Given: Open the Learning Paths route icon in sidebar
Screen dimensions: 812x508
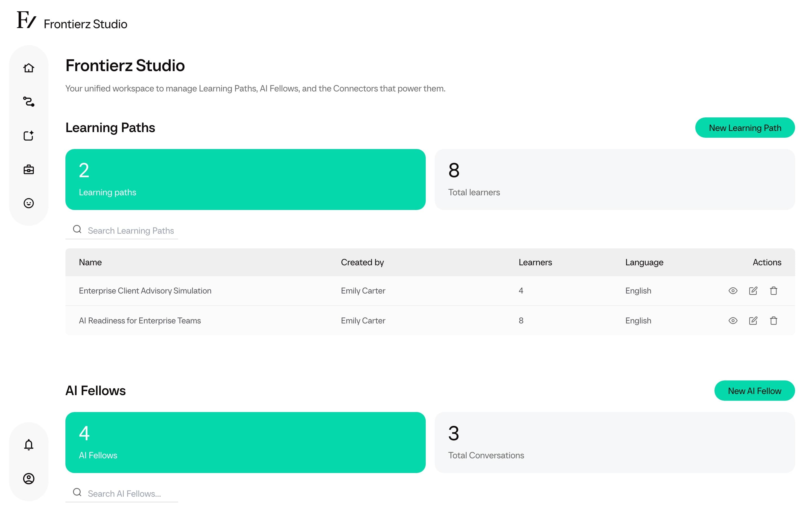Looking at the screenshot, I should click(x=28, y=102).
